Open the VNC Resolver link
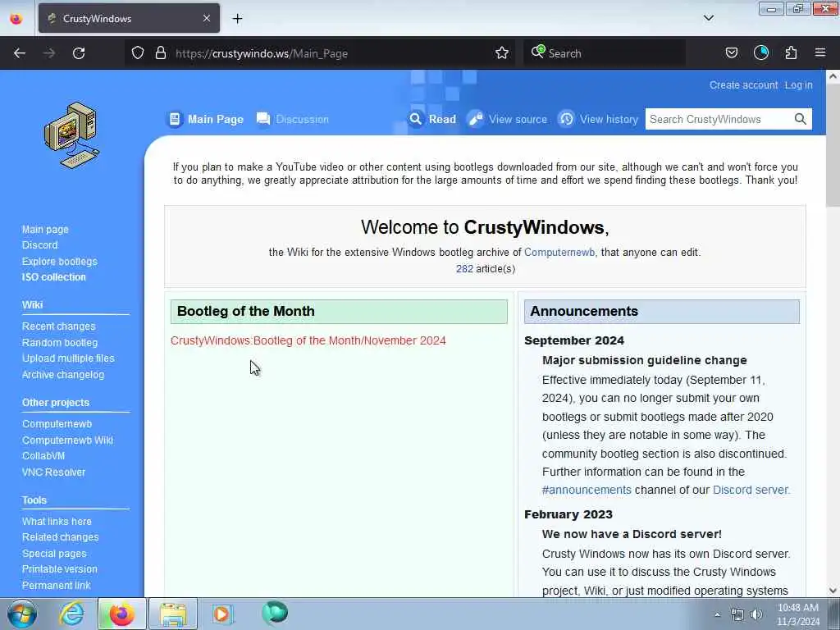The height and width of the screenshot is (630, 840). [53, 472]
